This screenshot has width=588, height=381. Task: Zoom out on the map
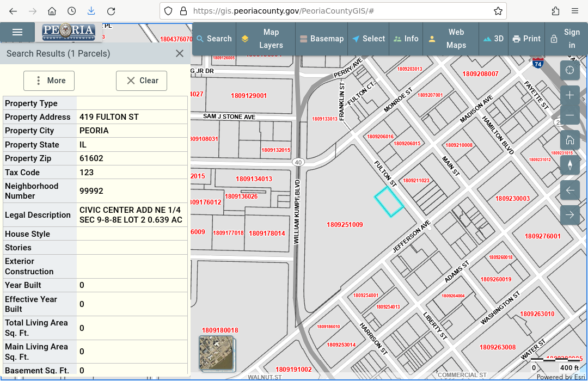(569, 115)
